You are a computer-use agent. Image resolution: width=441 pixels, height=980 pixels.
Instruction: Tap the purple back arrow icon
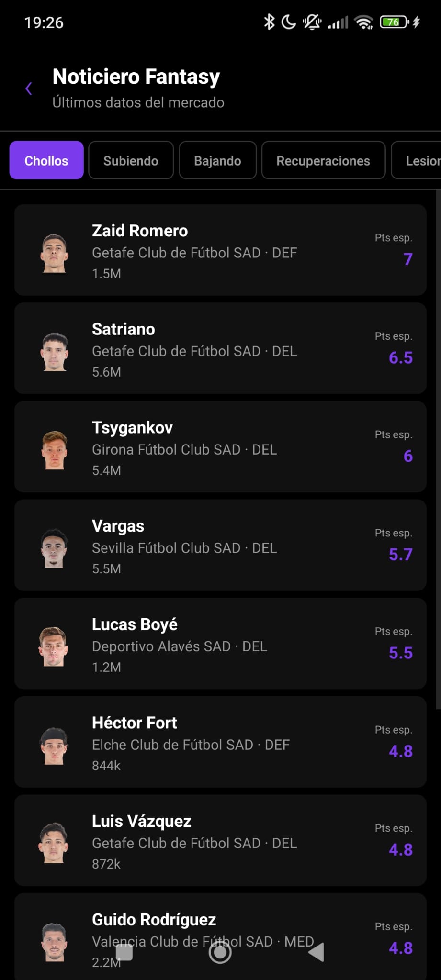[29, 89]
